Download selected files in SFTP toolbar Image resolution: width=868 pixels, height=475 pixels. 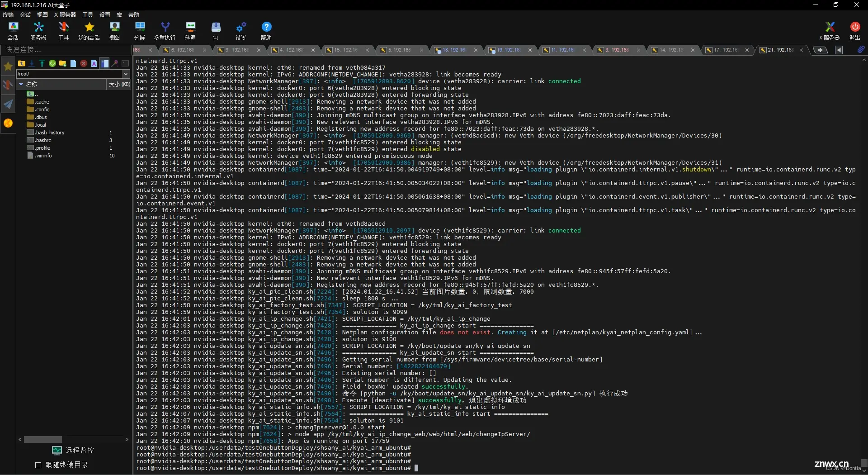32,63
